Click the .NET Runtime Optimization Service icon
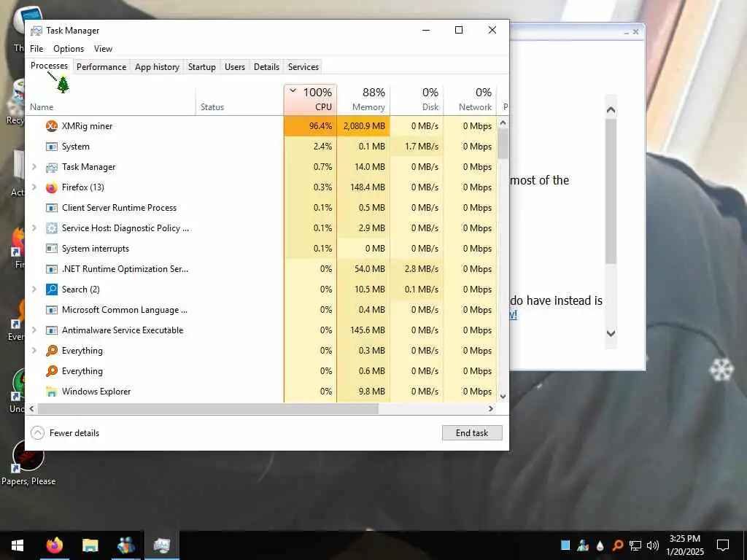 tap(52, 269)
